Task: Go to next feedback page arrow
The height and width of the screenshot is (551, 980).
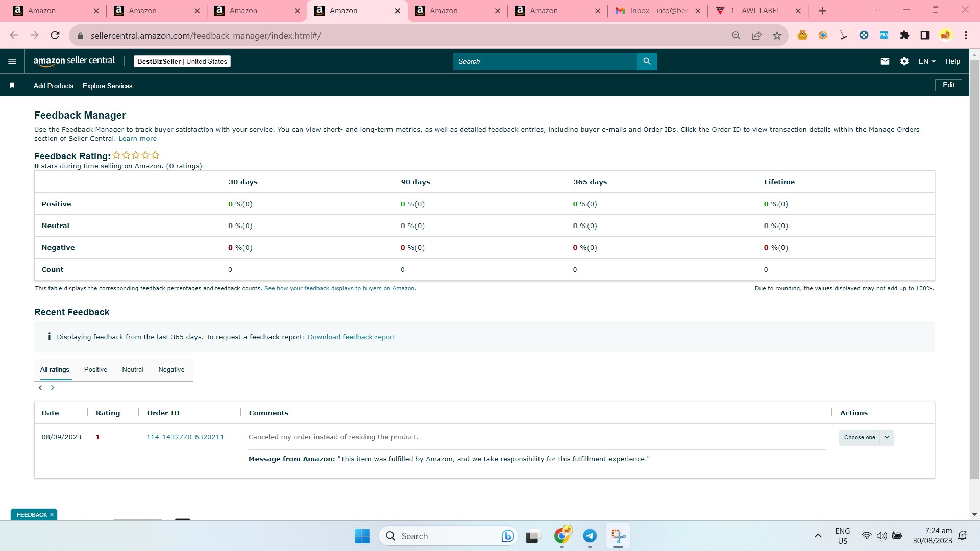Action: coord(53,388)
